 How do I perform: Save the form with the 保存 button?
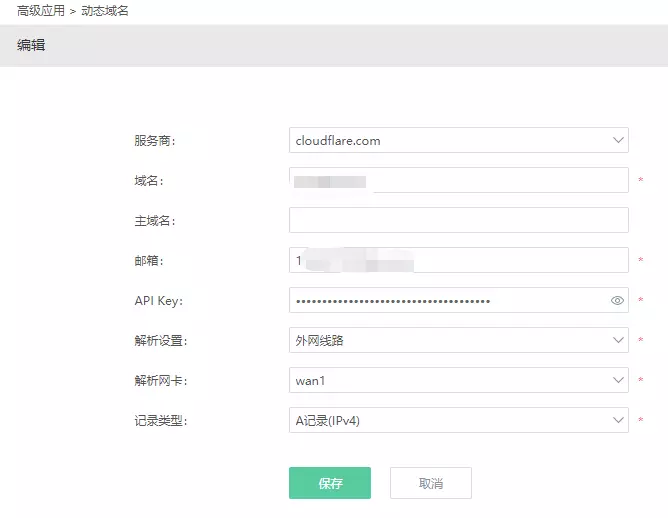click(x=330, y=483)
